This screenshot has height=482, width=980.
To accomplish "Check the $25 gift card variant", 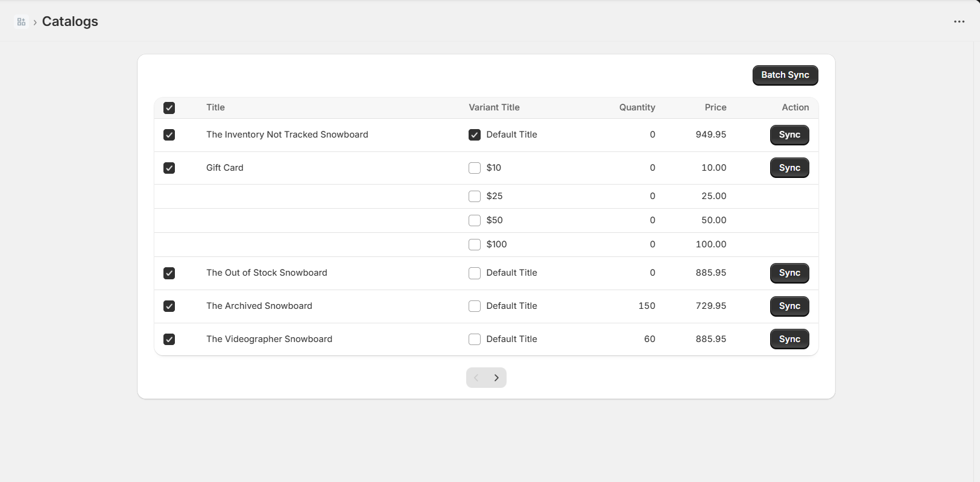I will click(475, 197).
